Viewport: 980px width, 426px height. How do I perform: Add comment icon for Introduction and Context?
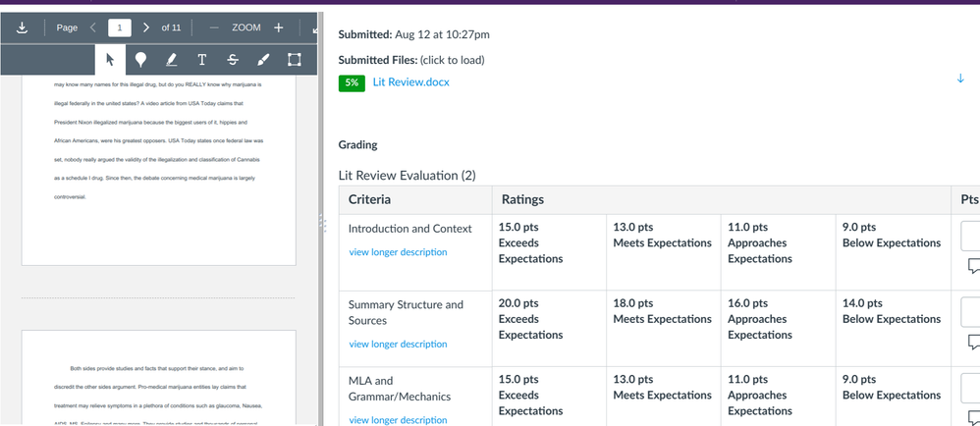974,266
